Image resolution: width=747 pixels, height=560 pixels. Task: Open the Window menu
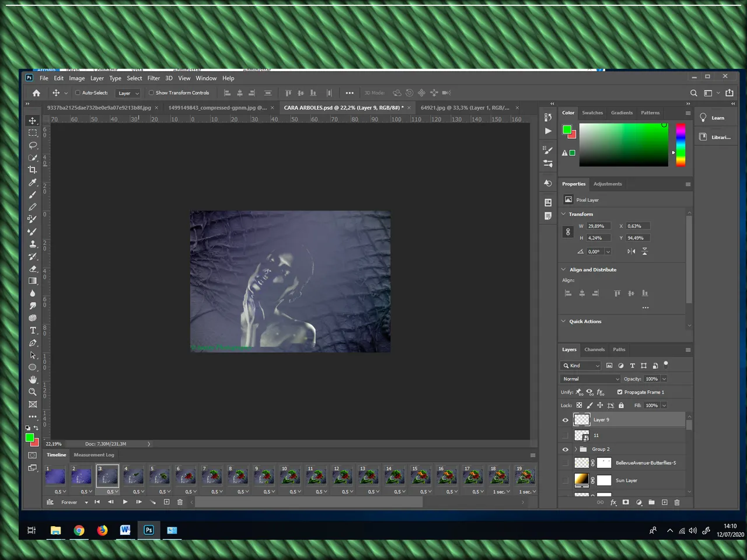206,78
